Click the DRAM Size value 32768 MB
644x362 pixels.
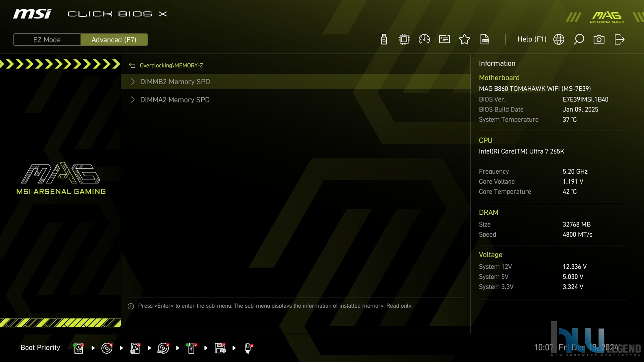click(x=577, y=224)
